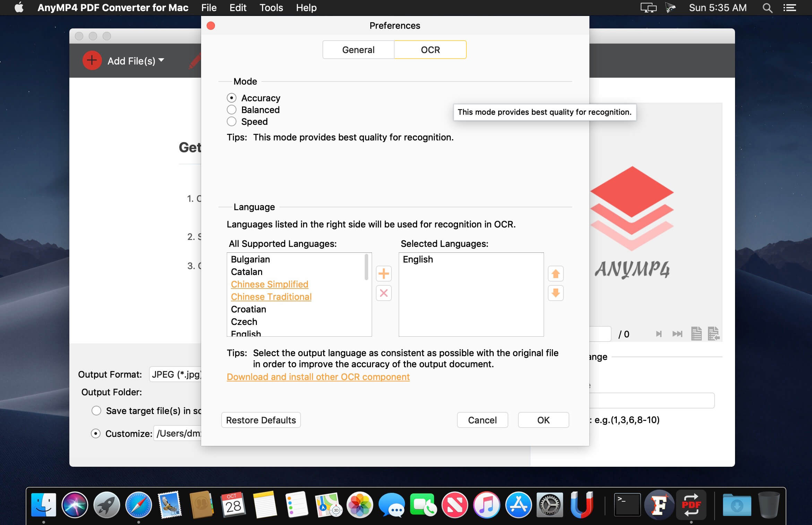Go to next page in preview
This screenshot has height=525, width=812.
click(659, 334)
